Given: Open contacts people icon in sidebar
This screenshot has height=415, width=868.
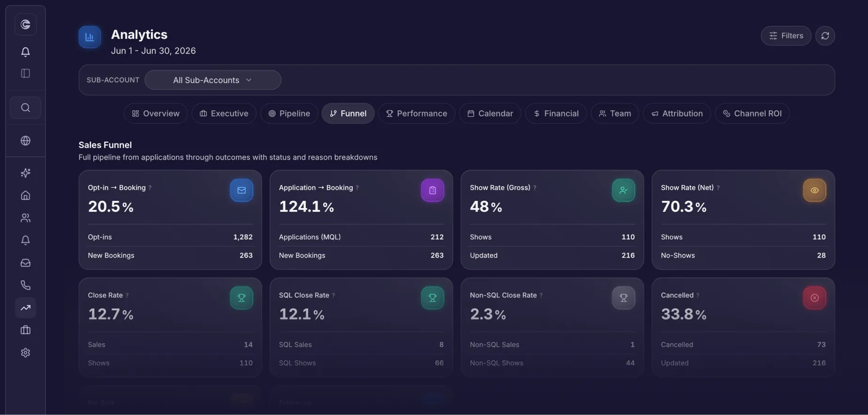Looking at the screenshot, I should point(25,218).
